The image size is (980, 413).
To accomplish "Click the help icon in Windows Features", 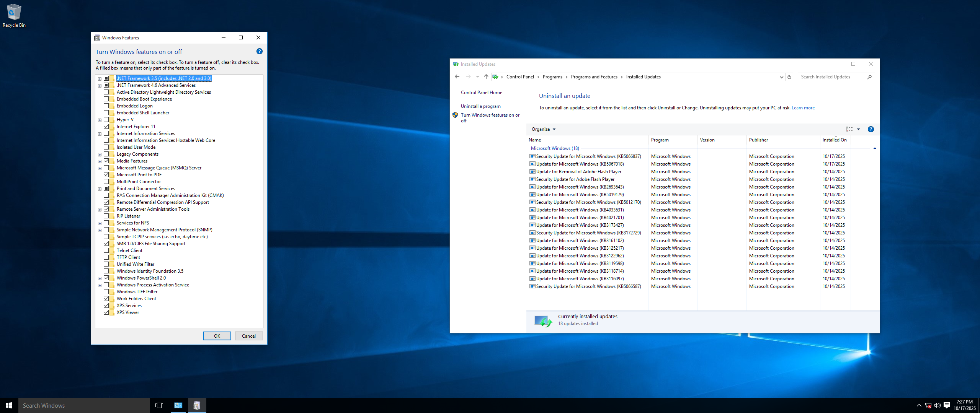I will 259,52.
